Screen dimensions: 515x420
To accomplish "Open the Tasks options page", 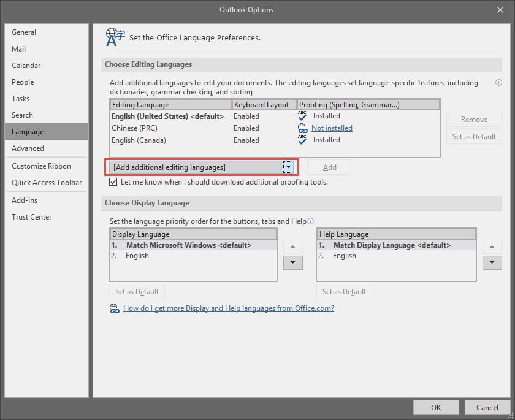I will click(47, 99).
